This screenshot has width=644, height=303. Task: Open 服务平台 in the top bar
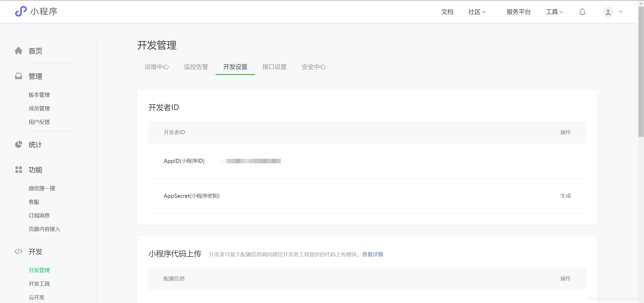518,12
